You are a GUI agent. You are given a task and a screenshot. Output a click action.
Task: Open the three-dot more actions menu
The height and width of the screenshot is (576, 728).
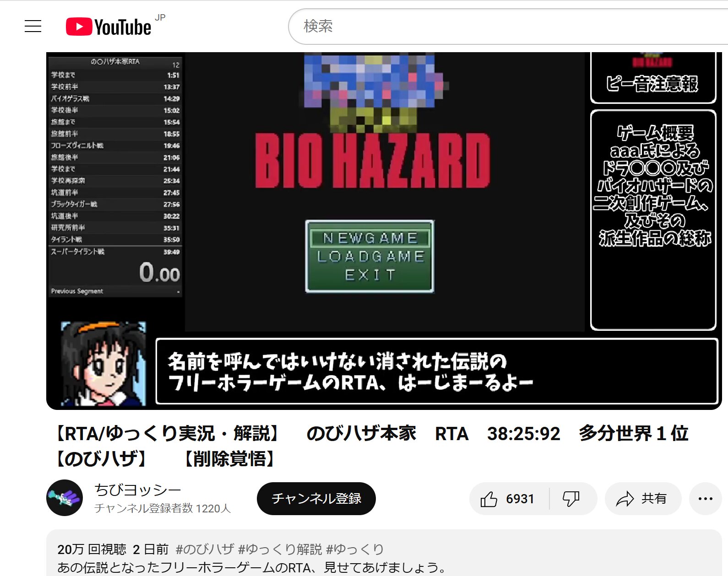[706, 499]
